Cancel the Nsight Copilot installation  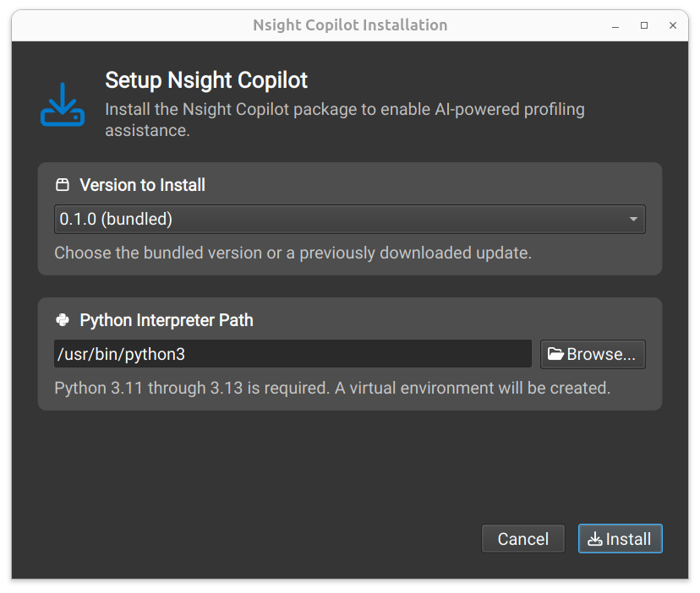pyautogui.click(x=522, y=539)
